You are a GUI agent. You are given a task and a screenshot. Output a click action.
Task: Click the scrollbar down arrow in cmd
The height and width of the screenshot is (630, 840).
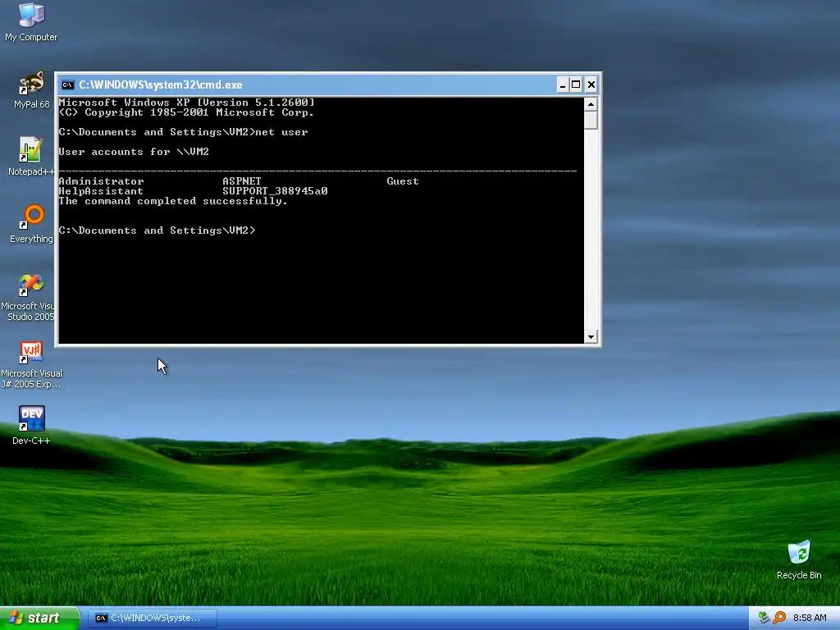(591, 337)
